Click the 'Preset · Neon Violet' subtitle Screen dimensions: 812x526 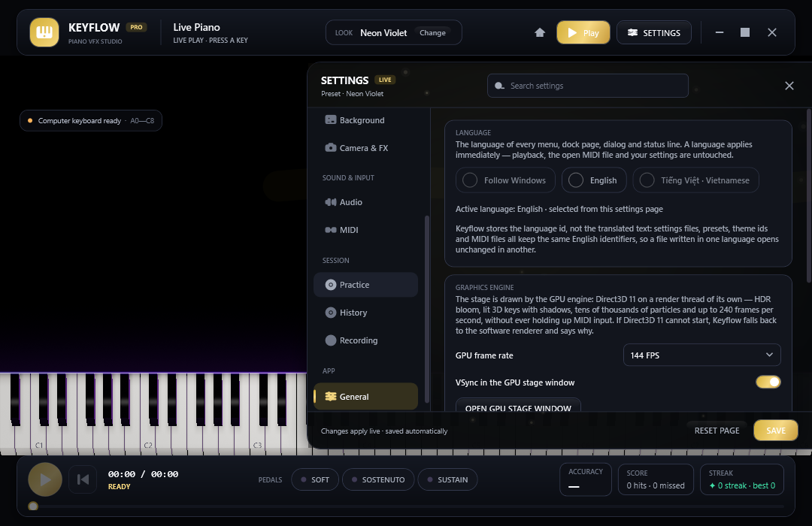pos(352,94)
